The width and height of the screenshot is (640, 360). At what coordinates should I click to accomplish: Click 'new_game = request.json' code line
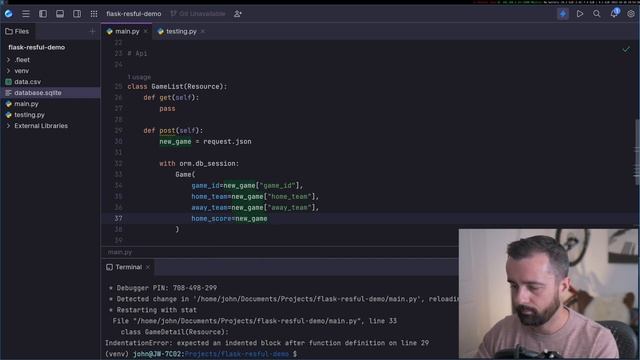[205, 142]
